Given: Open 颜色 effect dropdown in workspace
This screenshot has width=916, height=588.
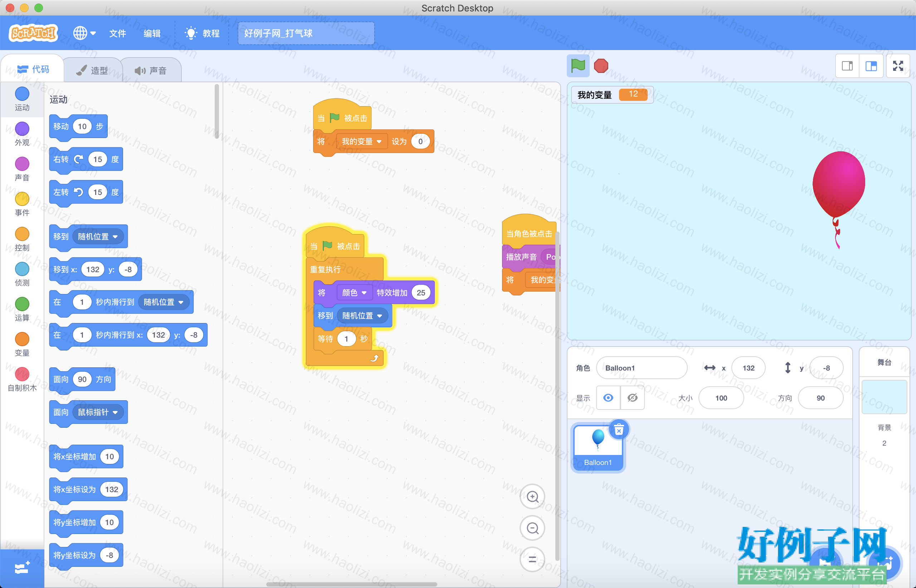Looking at the screenshot, I should (354, 293).
